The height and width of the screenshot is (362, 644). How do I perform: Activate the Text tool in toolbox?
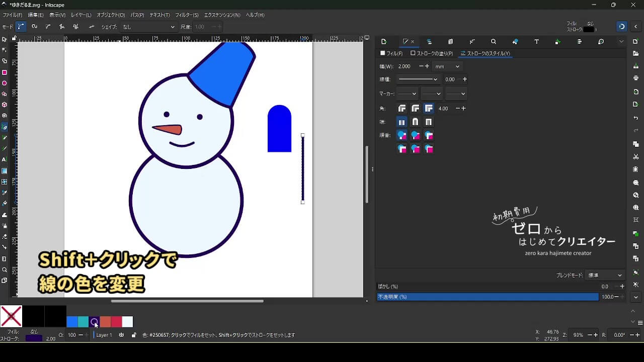click(5, 159)
